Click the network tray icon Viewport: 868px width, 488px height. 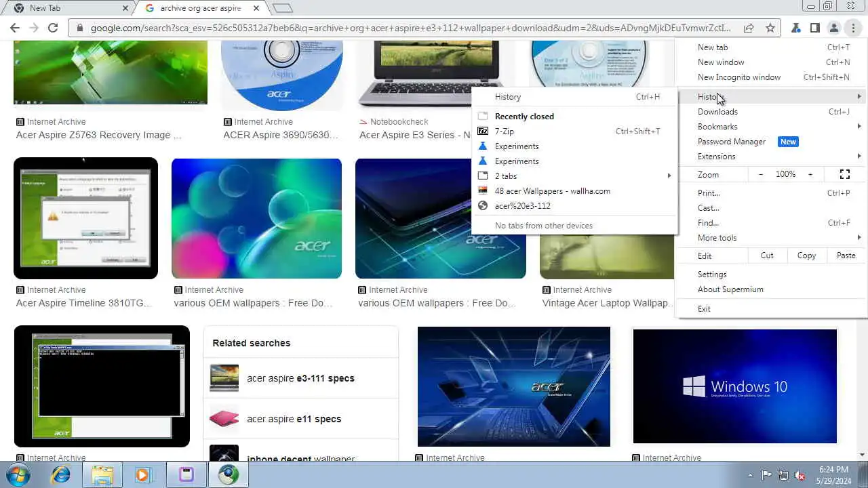click(x=783, y=475)
